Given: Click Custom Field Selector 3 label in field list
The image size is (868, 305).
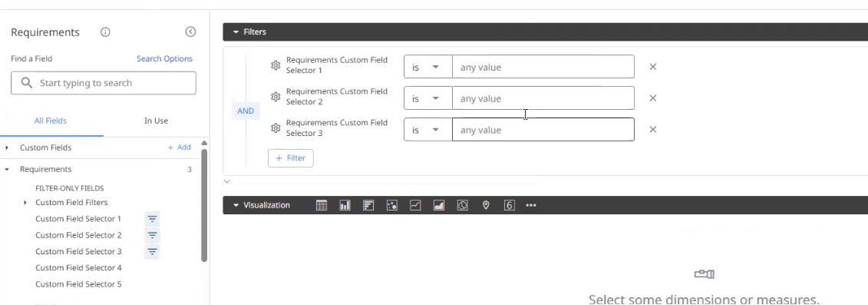Looking at the screenshot, I should coord(78,252).
